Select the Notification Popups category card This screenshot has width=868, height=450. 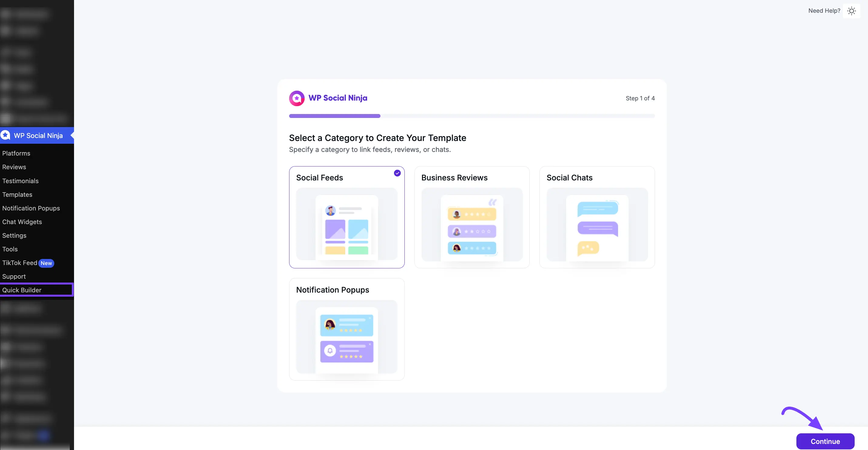tap(347, 329)
